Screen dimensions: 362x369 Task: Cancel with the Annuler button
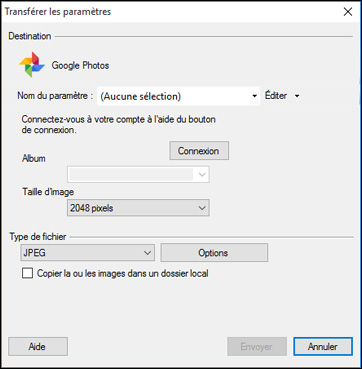coord(323,346)
